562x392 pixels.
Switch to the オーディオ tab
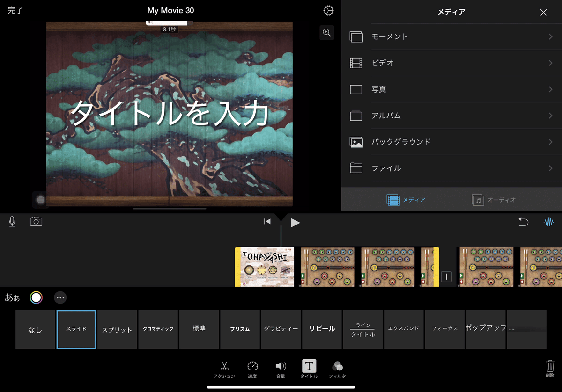pos(494,200)
